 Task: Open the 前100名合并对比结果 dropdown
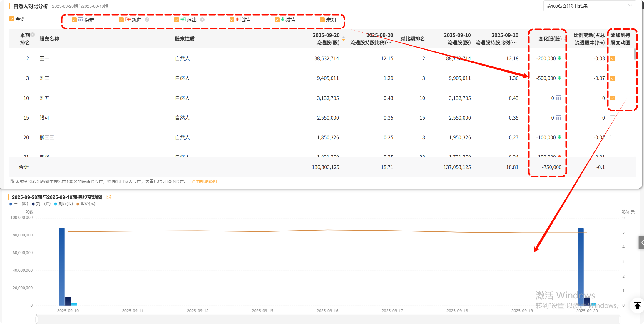[589, 6]
